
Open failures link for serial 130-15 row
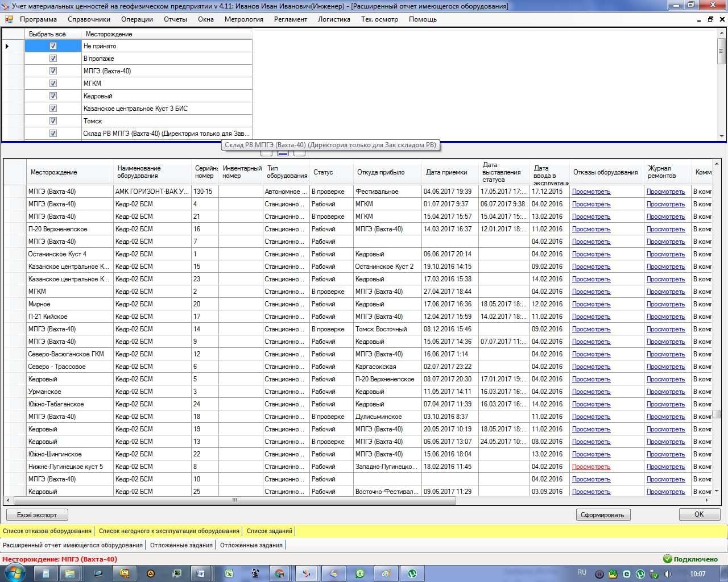(x=591, y=192)
